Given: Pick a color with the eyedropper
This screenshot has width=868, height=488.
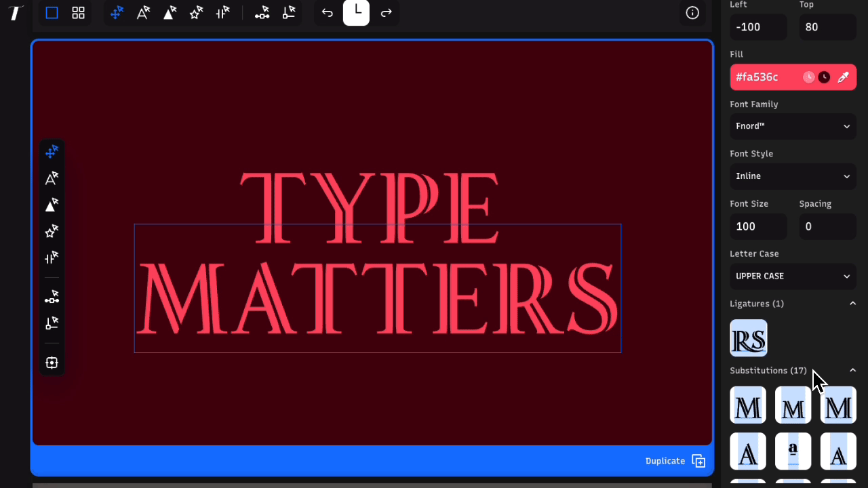Looking at the screenshot, I should click(843, 77).
